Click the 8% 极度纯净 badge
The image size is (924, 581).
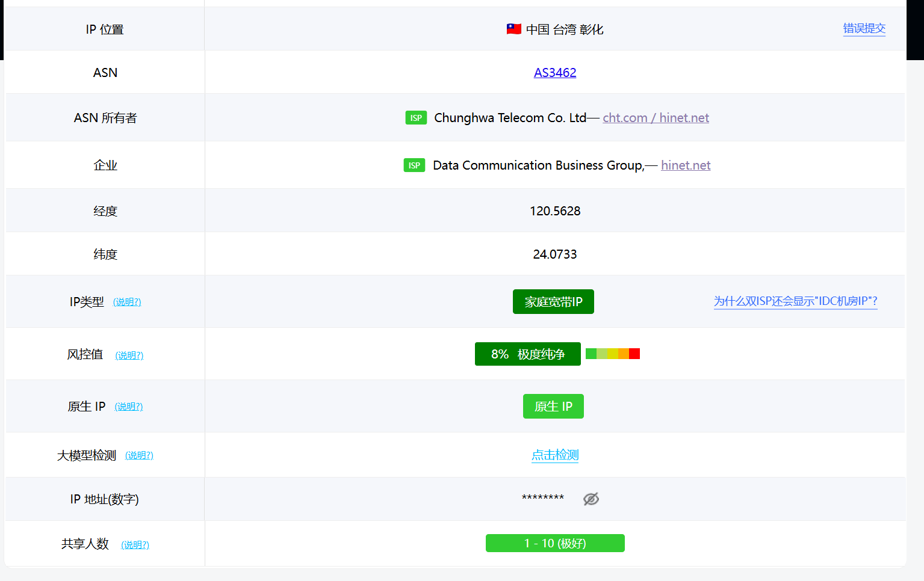click(527, 354)
